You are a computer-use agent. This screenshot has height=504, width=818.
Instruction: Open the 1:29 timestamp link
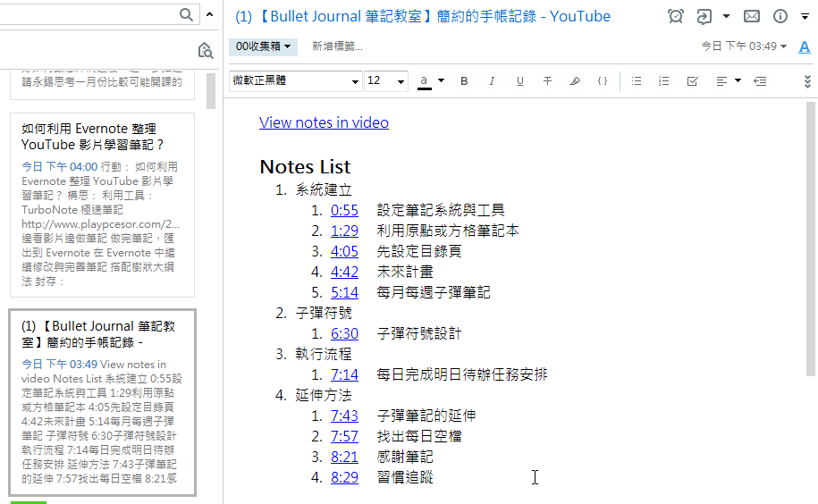[x=344, y=231]
